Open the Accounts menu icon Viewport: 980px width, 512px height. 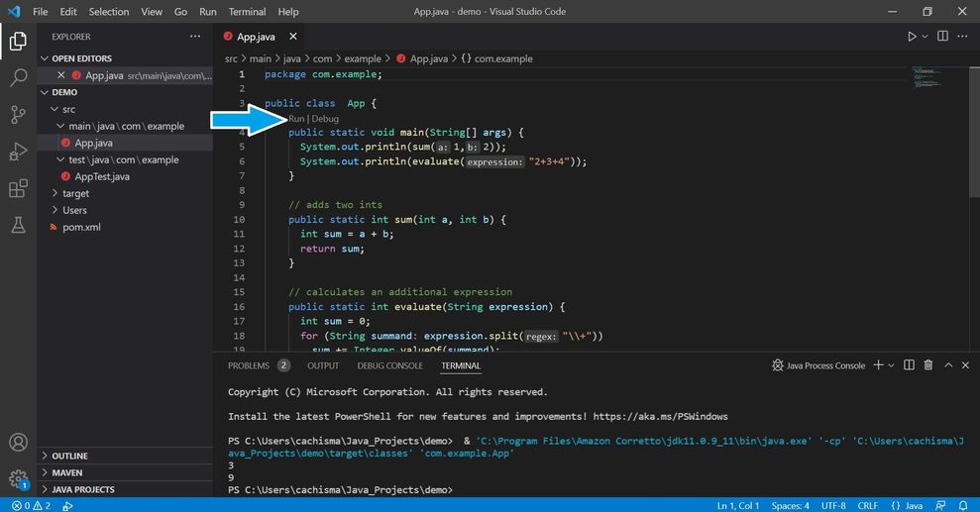(18, 442)
